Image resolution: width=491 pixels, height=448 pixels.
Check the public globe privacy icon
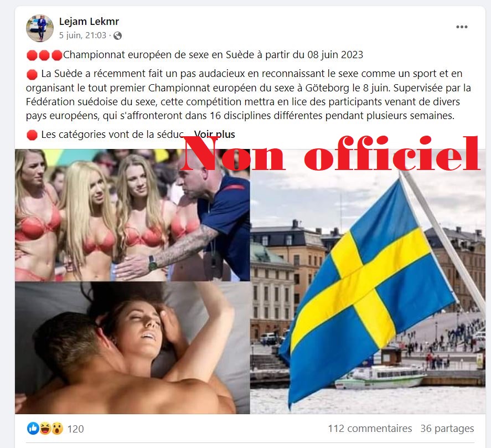(118, 35)
